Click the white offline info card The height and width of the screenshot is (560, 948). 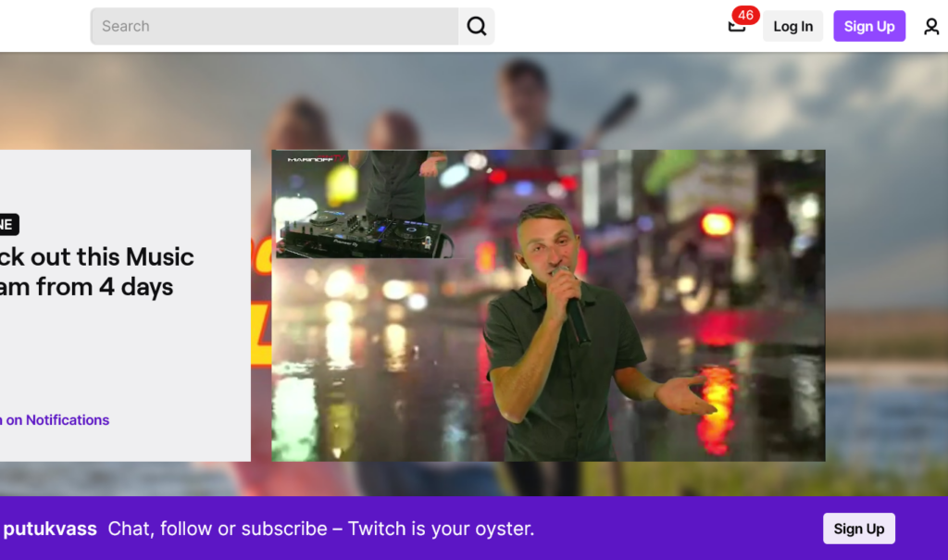point(125,352)
